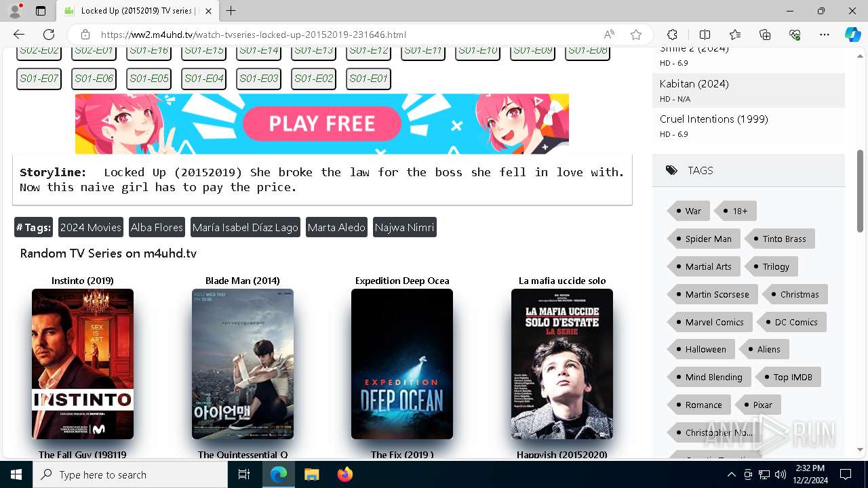Select the Halloween tag
This screenshot has width=868, height=488.
[701, 349]
